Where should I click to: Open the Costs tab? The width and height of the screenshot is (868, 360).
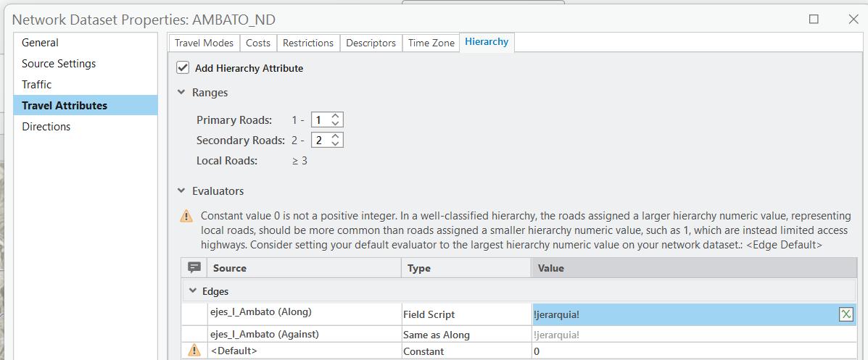(258, 43)
